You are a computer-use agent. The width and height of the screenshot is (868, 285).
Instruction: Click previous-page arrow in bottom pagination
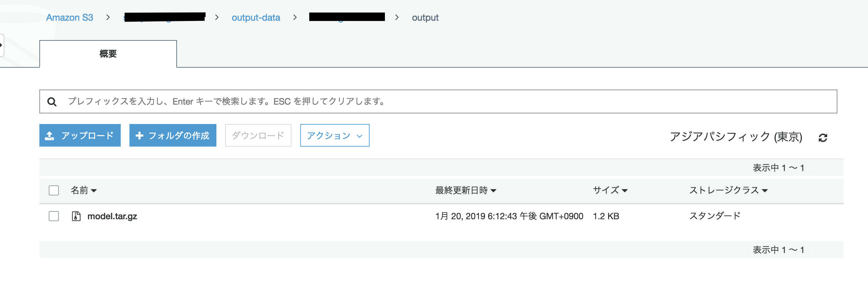coord(745,250)
